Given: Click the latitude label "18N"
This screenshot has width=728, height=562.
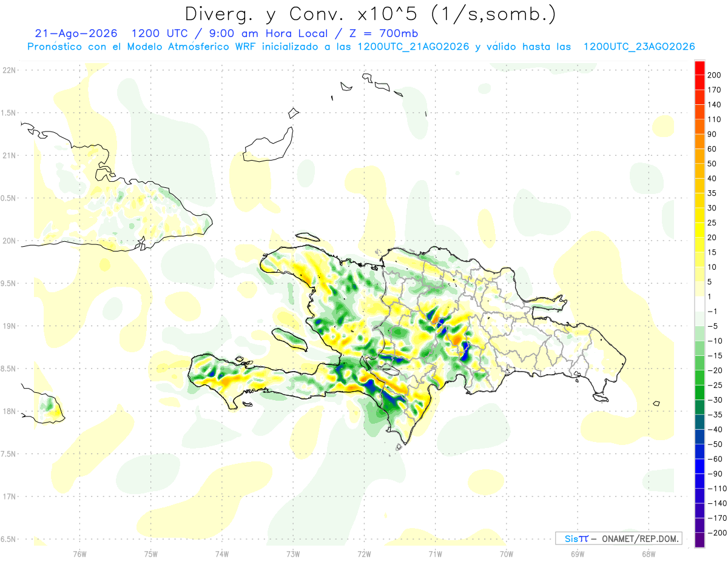Looking at the screenshot, I should (x=9, y=411).
